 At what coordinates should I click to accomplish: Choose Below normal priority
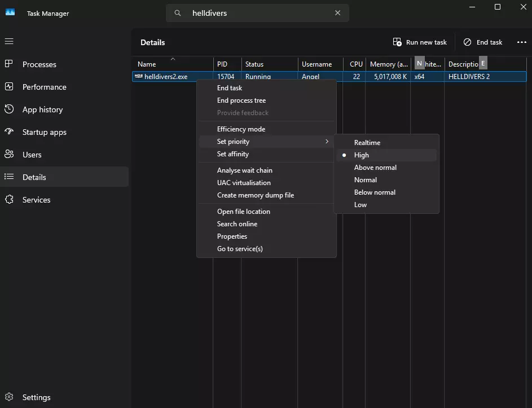click(375, 192)
